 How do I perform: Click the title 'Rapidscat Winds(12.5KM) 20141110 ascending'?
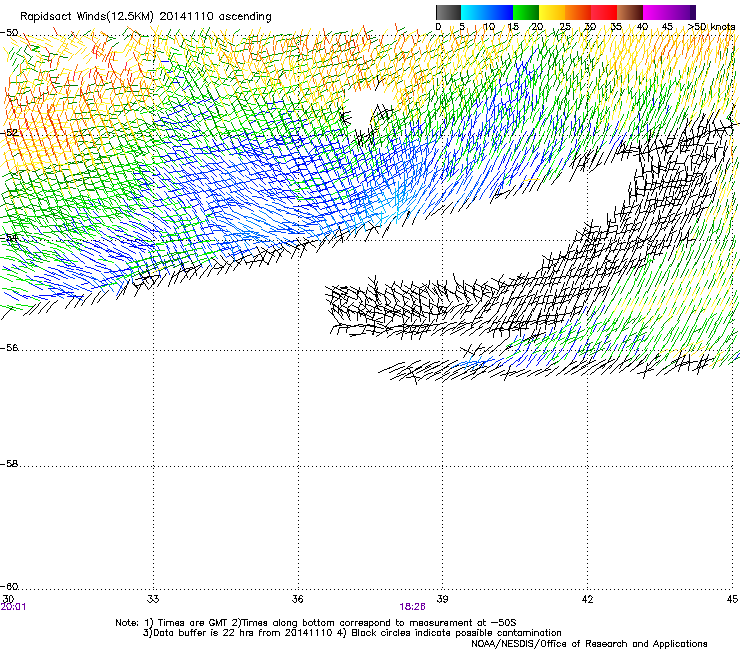[145, 17]
